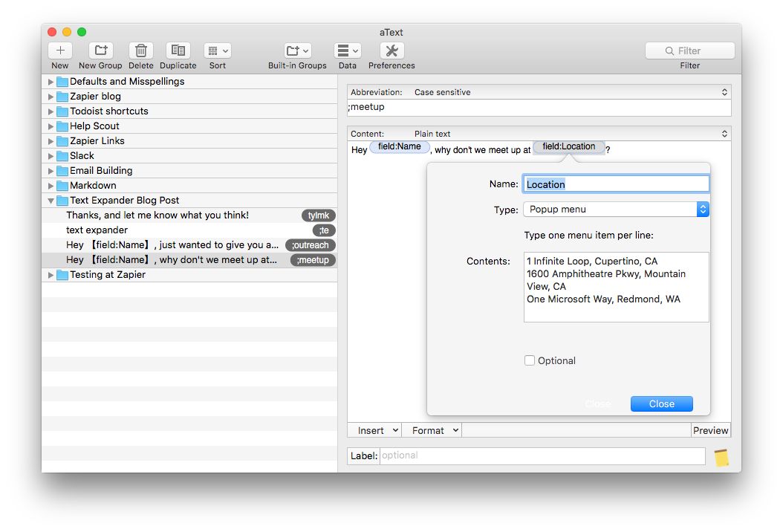This screenshot has width=783, height=532.
Task: Open the Sort toolbar menu
Action: point(217,51)
